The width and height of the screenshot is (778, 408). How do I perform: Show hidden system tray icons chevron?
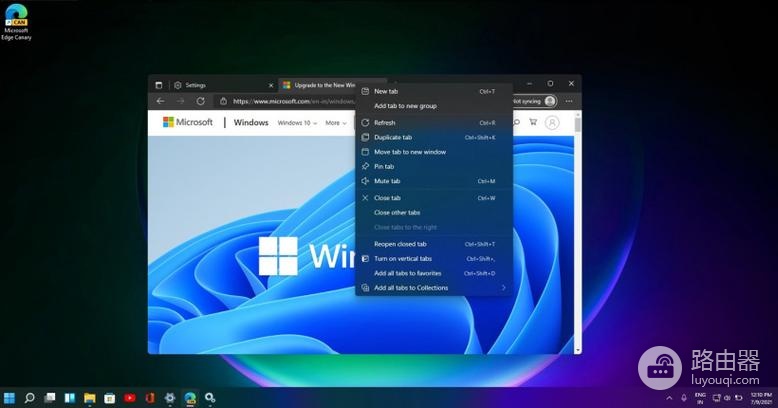(669, 398)
